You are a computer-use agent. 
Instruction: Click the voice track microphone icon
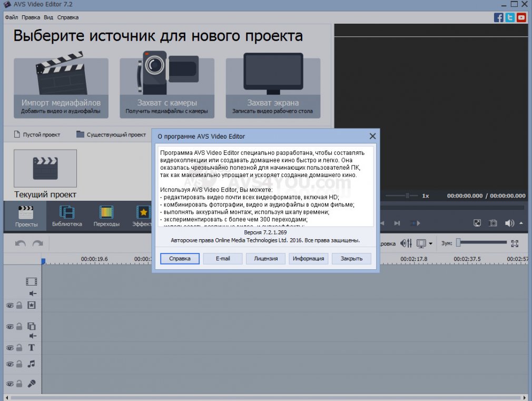32,384
